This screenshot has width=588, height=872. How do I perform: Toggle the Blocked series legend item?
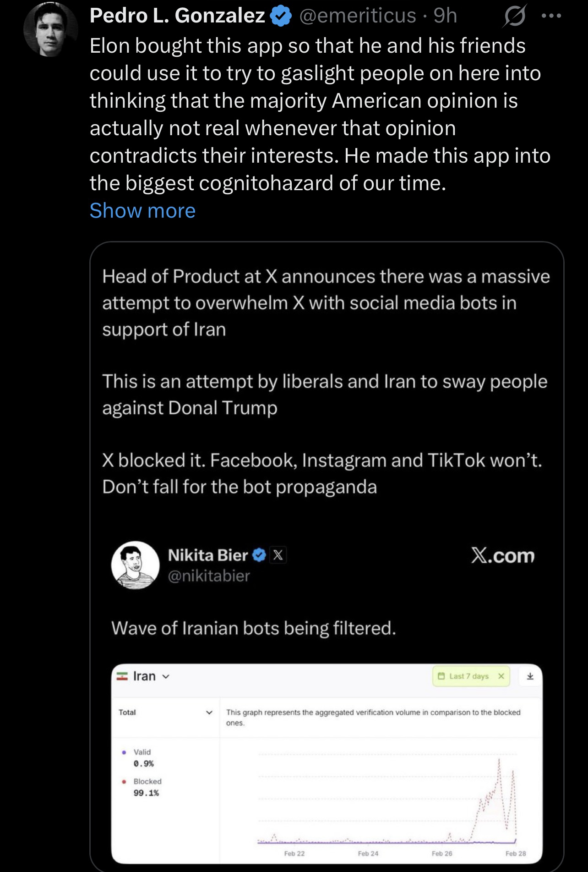tap(147, 782)
